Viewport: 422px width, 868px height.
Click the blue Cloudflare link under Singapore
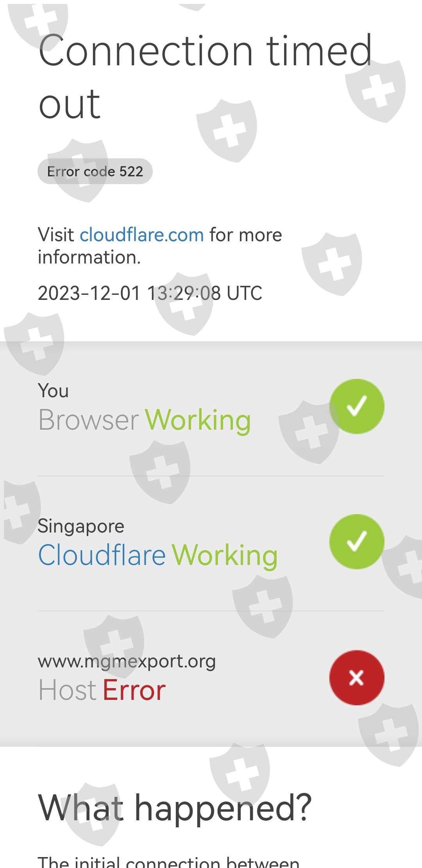pos(102,555)
